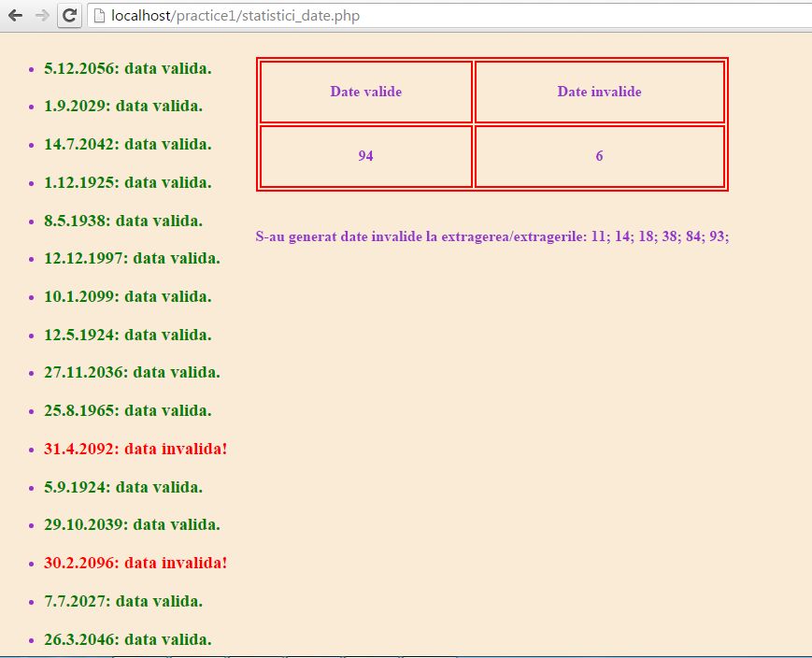Select the invalid entry 30.2.2096

tap(135, 563)
